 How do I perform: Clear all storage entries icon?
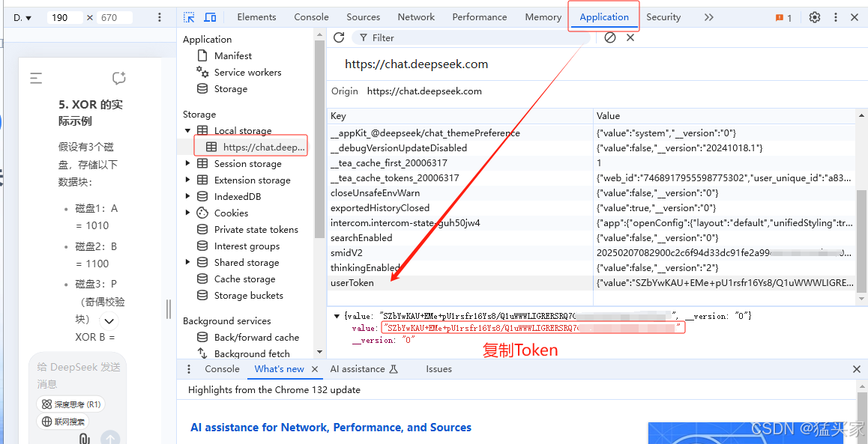coord(610,37)
